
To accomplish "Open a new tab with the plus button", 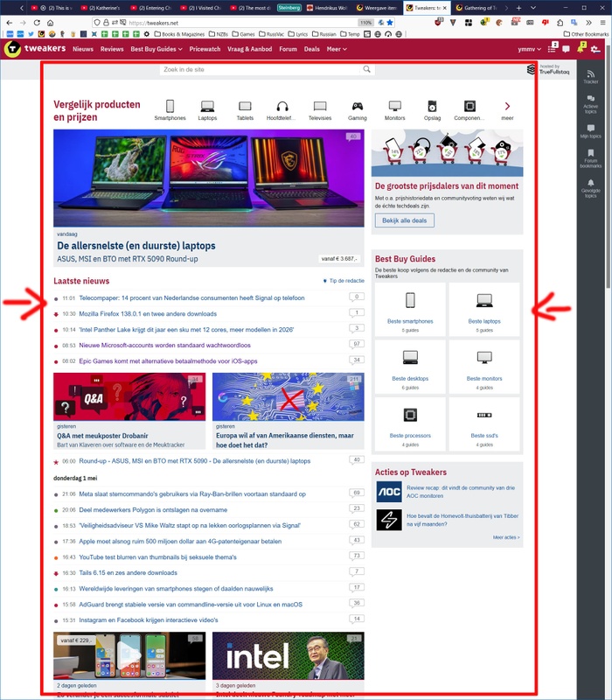I will [x=518, y=8].
